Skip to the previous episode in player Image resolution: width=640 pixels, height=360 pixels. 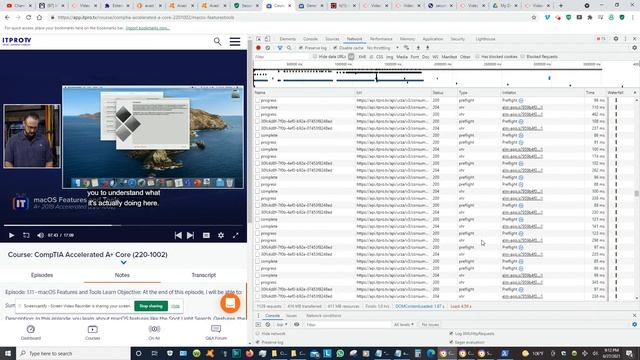[x=178, y=235]
